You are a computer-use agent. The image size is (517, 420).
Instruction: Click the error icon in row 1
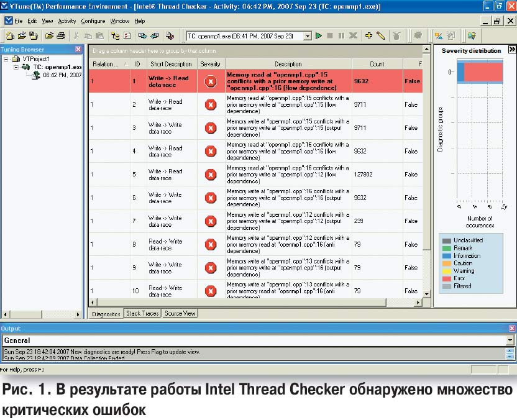210,81
